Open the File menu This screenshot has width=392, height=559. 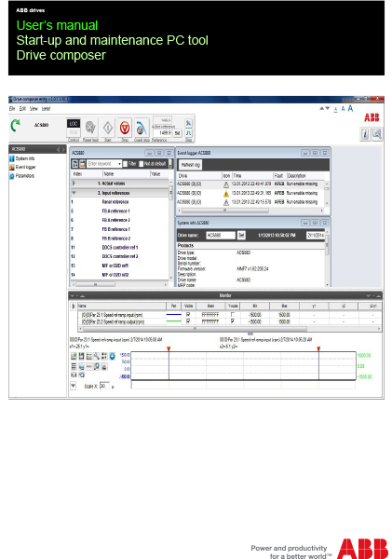tap(12, 109)
